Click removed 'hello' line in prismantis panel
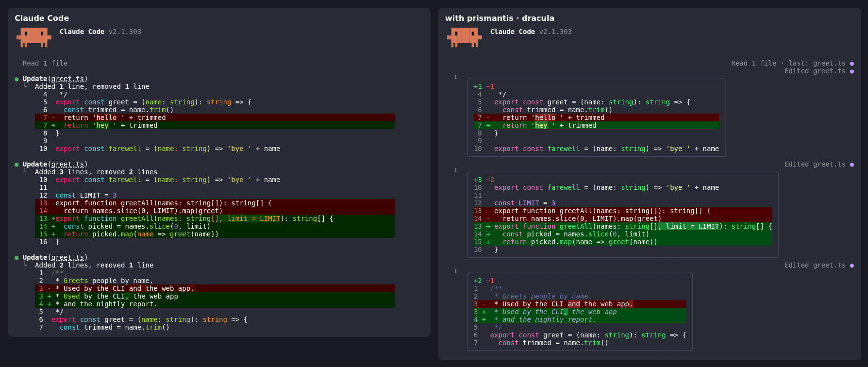Viewport: 868px width, 367px height. [x=596, y=117]
